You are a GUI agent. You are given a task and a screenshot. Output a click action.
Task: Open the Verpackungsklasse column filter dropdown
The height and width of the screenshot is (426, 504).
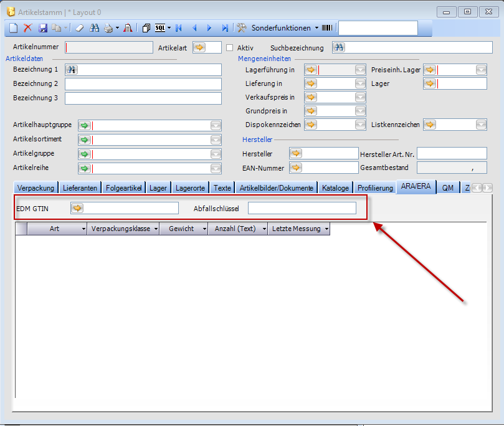(155, 229)
